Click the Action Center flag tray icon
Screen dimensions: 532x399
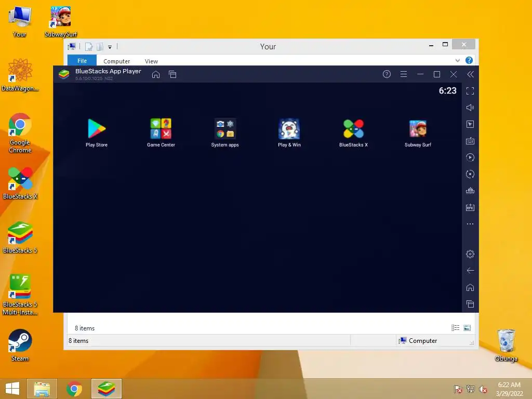[458, 389]
